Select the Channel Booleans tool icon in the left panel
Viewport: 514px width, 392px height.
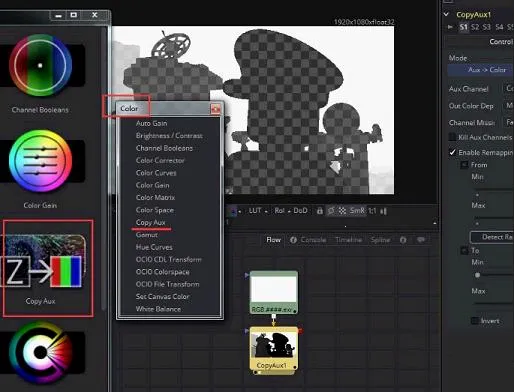coord(40,66)
